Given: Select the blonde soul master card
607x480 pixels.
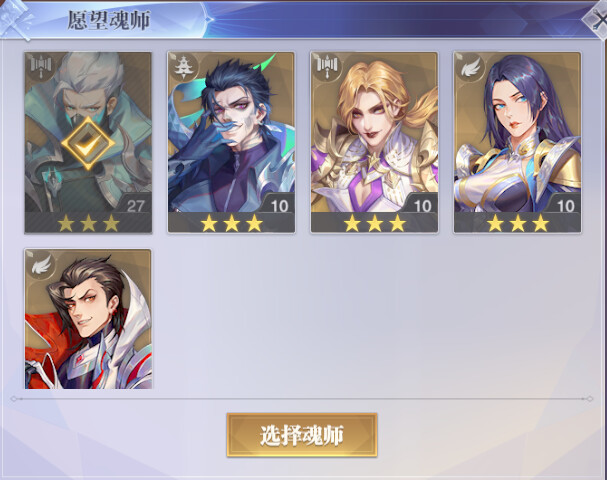Looking at the screenshot, I should pos(374,142).
